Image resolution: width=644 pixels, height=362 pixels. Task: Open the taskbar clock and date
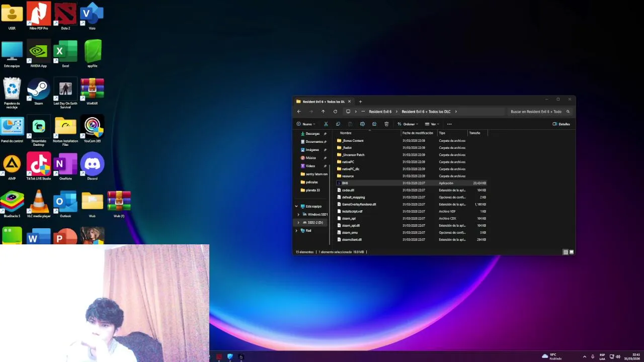(x=632, y=356)
